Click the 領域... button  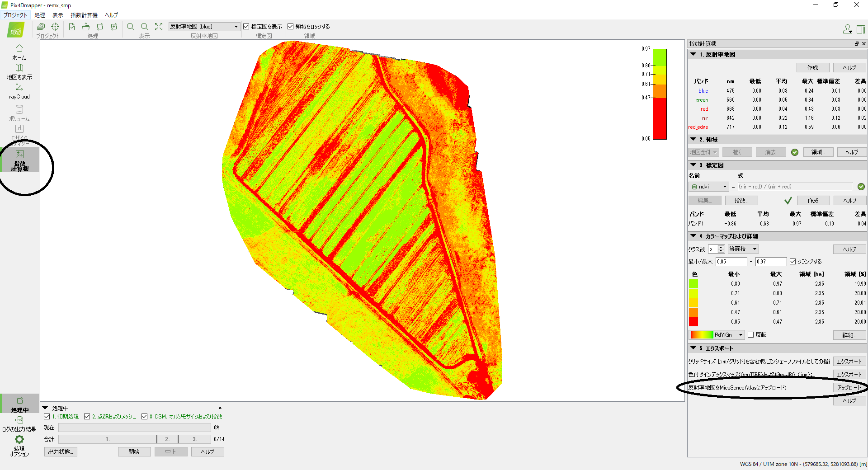click(x=818, y=152)
